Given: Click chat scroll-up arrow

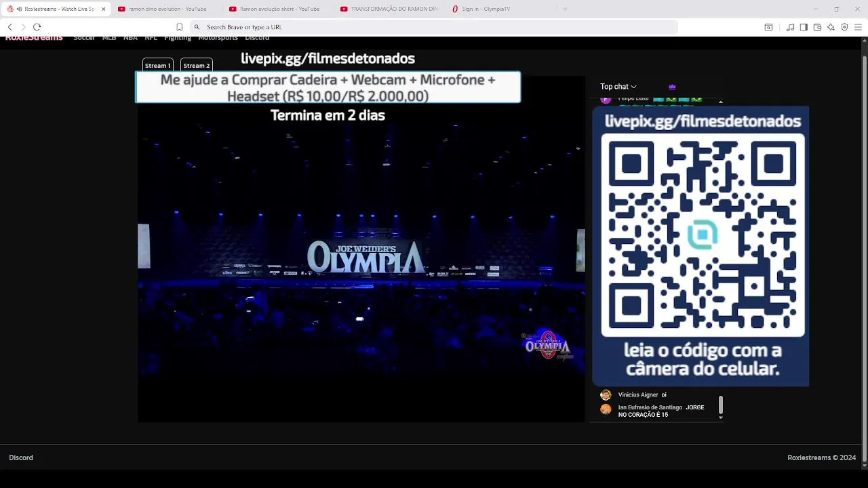Looking at the screenshot, I should [720, 102].
